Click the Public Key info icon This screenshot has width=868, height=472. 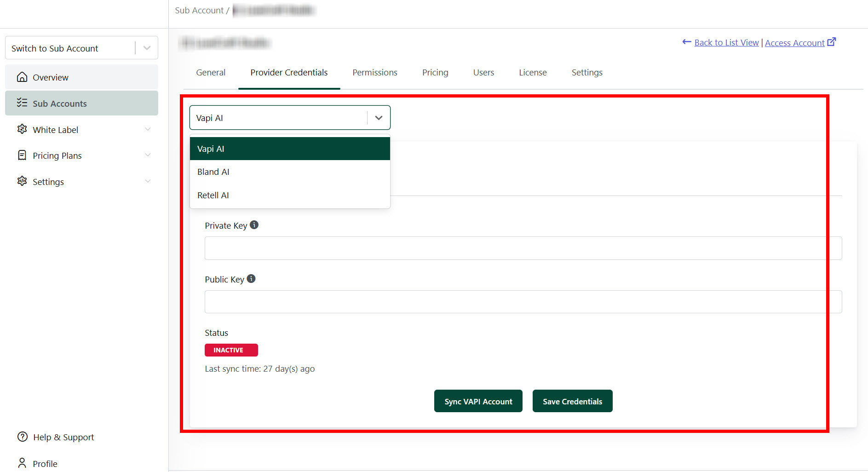pyautogui.click(x=251, y=279)
